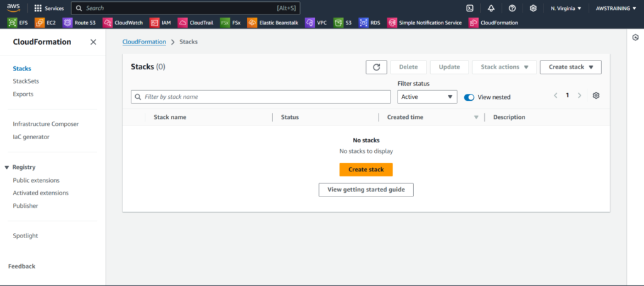Click the refresh stacks icon button
Image resolution: width=644 pixels, height=286 pixels.
[376, 67]
